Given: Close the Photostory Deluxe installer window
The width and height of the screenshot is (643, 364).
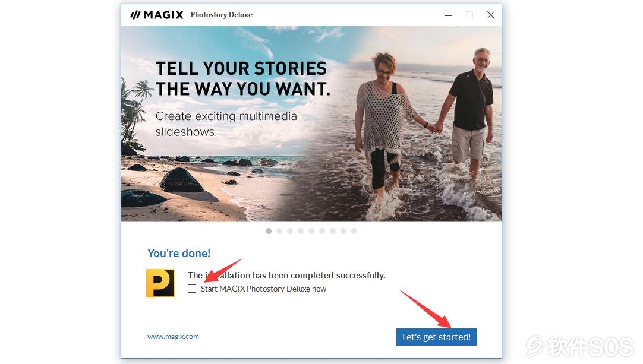Looking at the screenshot, I should [490, 15].
